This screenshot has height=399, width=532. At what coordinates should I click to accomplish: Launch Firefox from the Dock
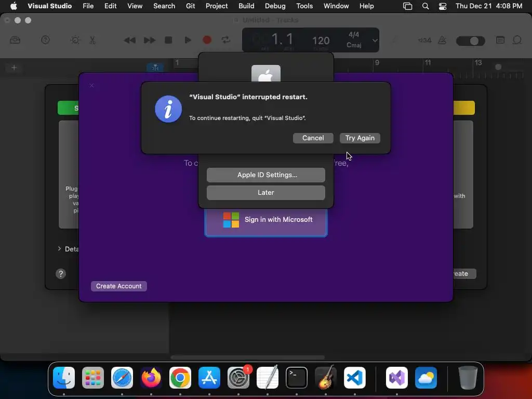point(151,378)
